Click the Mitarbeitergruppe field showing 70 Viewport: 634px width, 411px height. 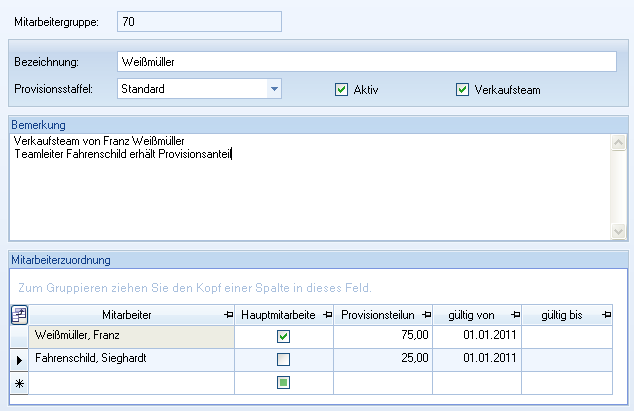tap(198, 21)
